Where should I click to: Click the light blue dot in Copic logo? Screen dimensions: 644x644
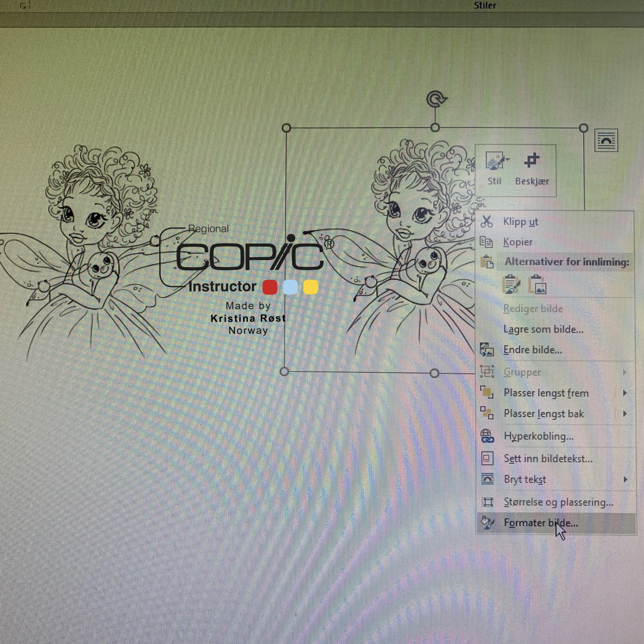290,287
